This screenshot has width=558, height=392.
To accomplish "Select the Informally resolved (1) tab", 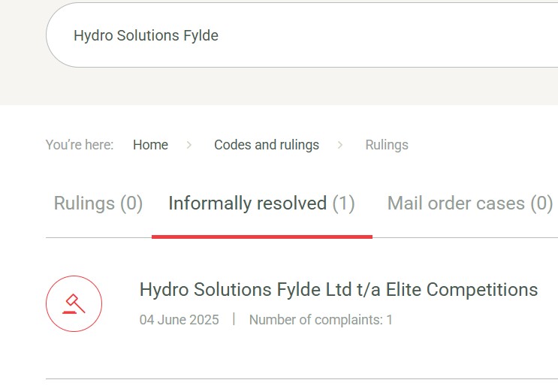I will point(261,204).
